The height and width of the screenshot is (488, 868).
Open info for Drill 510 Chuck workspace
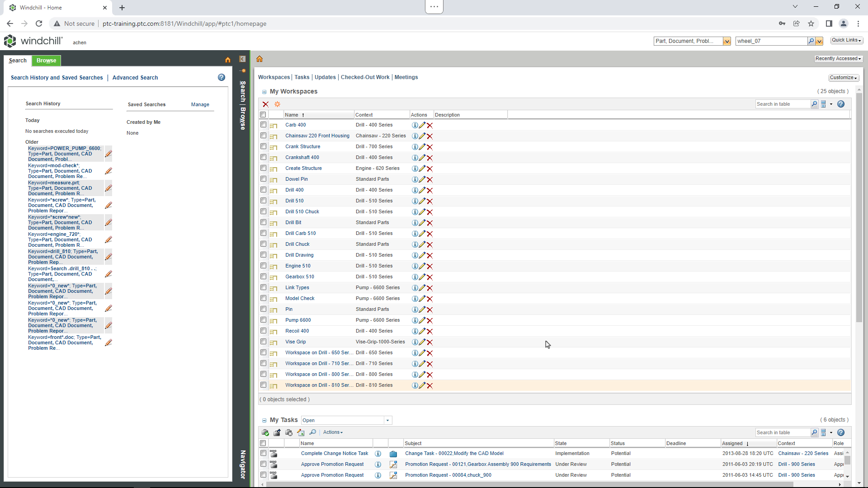coord(415,212)
